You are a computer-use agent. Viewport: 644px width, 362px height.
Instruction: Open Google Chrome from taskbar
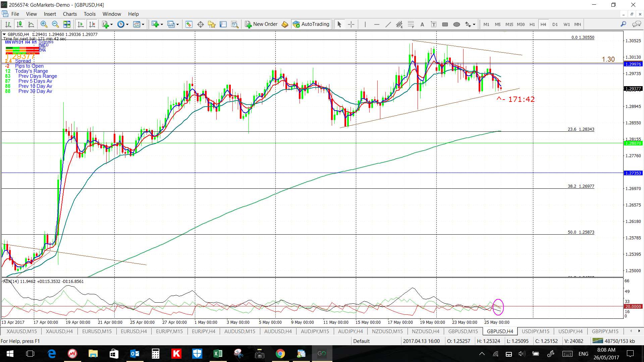(x=280, y=354)
